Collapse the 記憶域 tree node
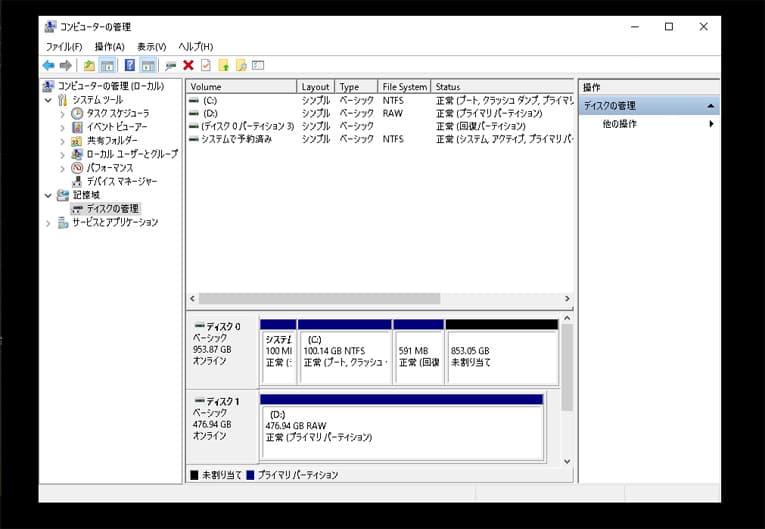 click(48, 195)
